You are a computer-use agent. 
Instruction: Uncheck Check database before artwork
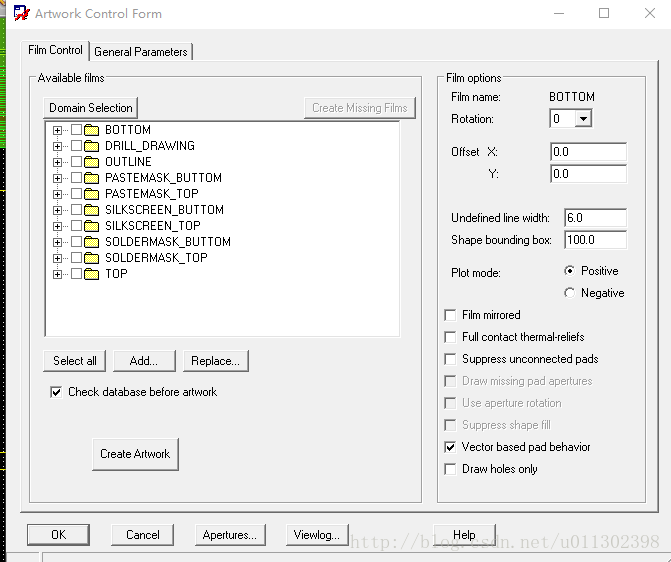[56, 392]
